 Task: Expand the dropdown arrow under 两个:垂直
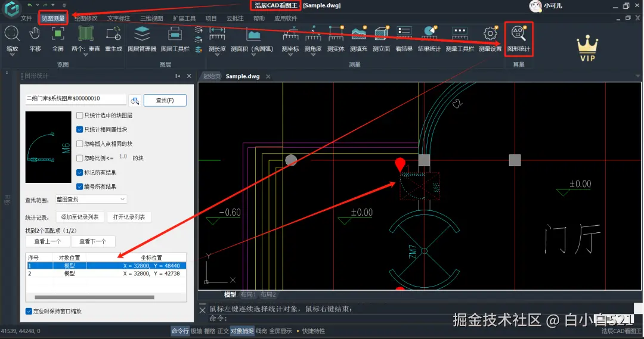85,55
